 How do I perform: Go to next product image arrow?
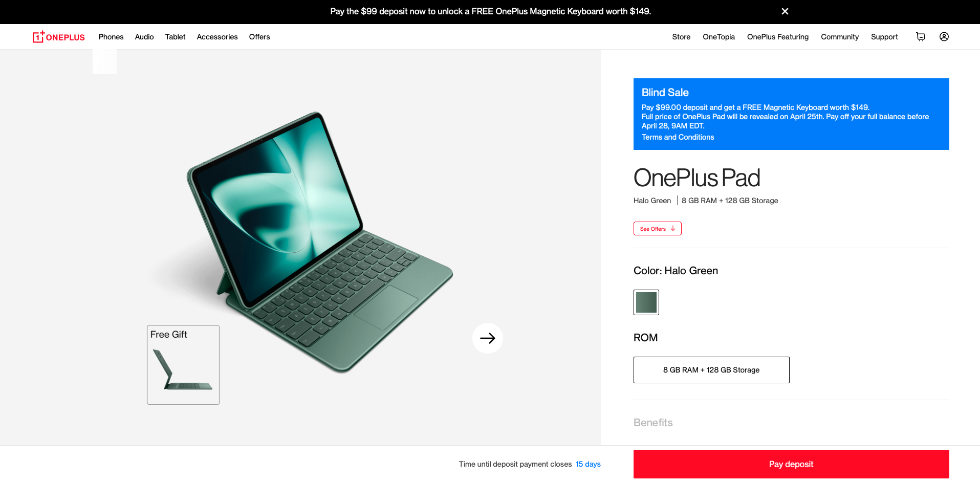click(x=488, y=338)
